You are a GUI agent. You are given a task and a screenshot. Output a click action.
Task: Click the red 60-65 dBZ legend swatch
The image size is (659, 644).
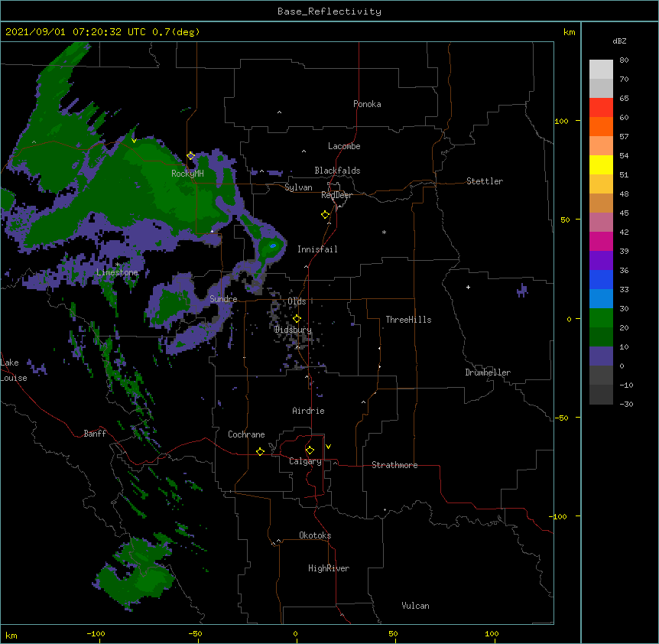(x=601, y=108)
